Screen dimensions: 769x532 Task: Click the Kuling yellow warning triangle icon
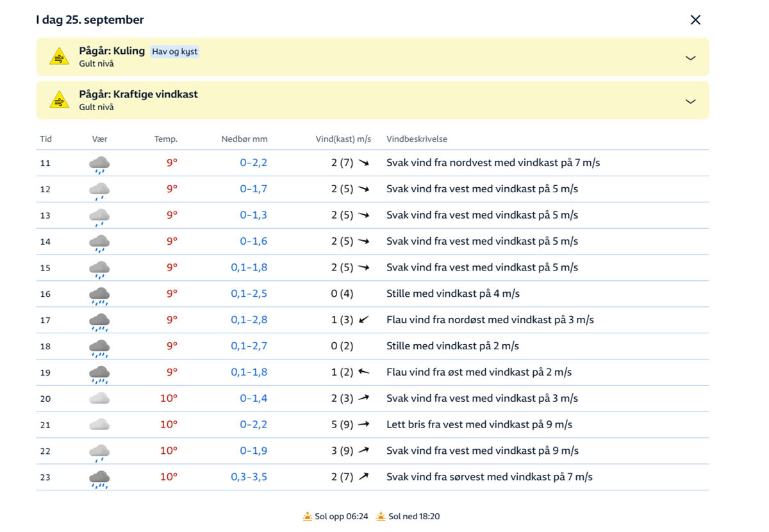pyautogui.click(x=59, y=57)
